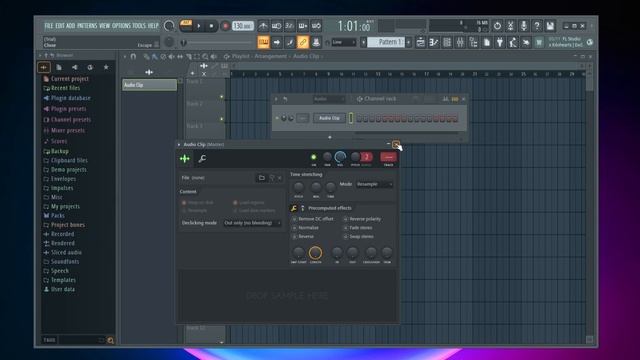Toggle the typing keyboard to piano icon
The image size is (640, 360).
[x=263, y=42]
